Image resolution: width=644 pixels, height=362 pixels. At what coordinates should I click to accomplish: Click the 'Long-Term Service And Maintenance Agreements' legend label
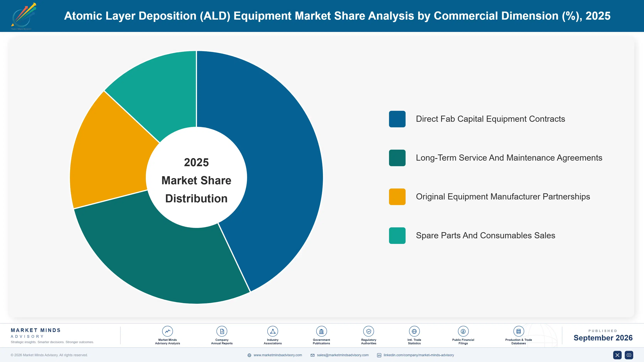(x=509, y=158)
